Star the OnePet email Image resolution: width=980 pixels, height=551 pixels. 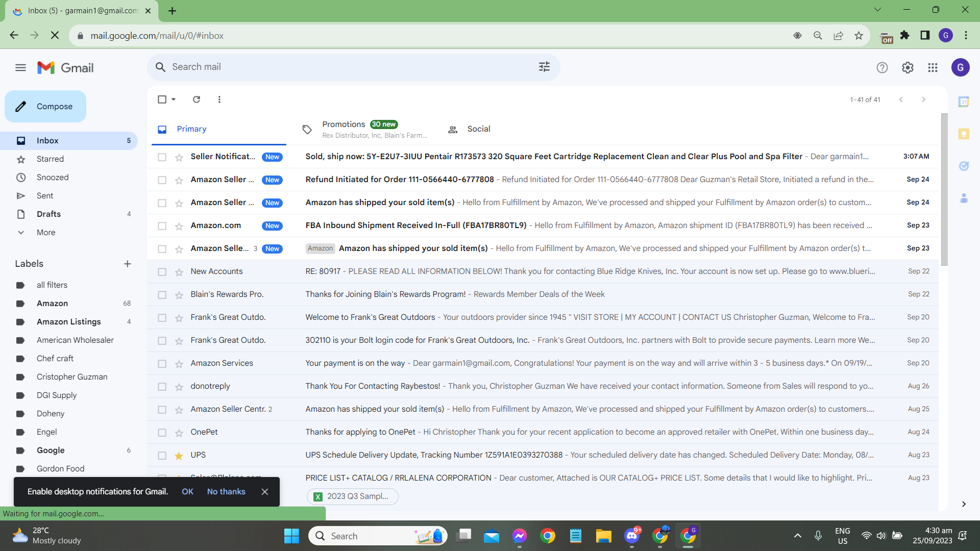[x=179, y=433]
